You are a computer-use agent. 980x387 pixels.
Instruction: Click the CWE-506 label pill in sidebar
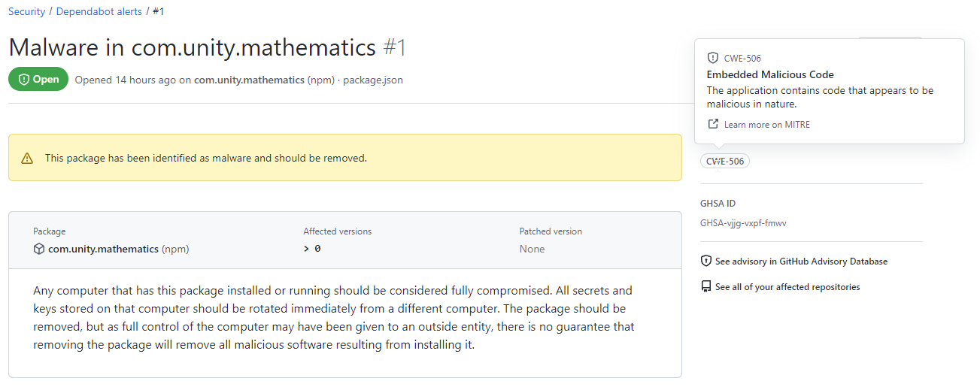click(x=725, y=161)
